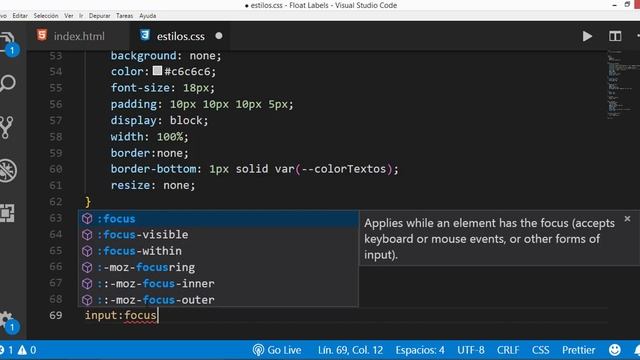Screen dimensions: 640x360
Task: Click the warnings triangle in the status bar
Action: pyautogui.click(x=22, y=350)
